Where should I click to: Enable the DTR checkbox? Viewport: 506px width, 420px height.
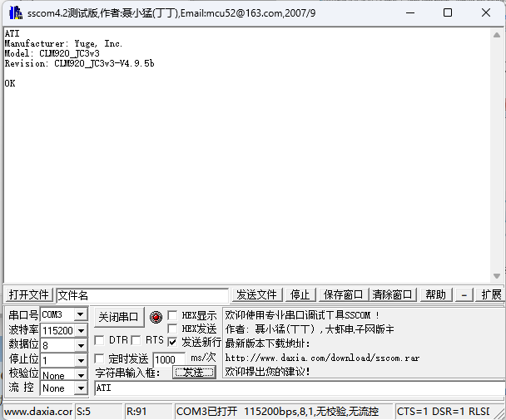pyautogui.click(x=99, y=340)
